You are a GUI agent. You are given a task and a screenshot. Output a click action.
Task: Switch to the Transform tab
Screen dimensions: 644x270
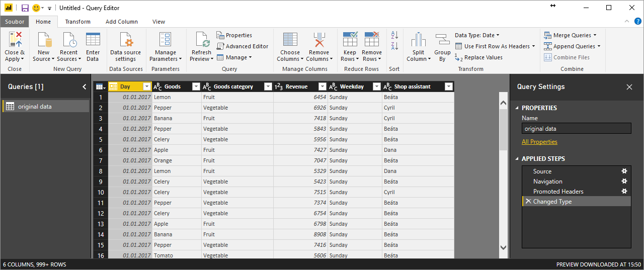tap(78, 22)
